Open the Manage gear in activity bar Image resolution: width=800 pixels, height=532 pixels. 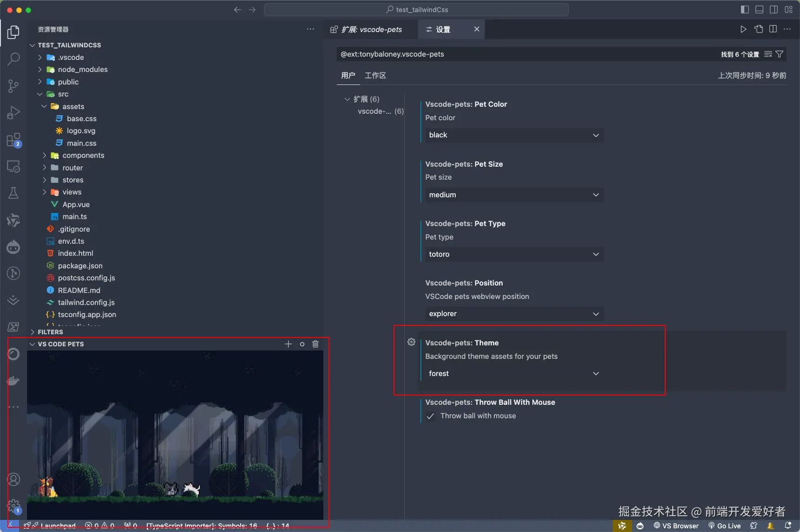tap(14, 506)
